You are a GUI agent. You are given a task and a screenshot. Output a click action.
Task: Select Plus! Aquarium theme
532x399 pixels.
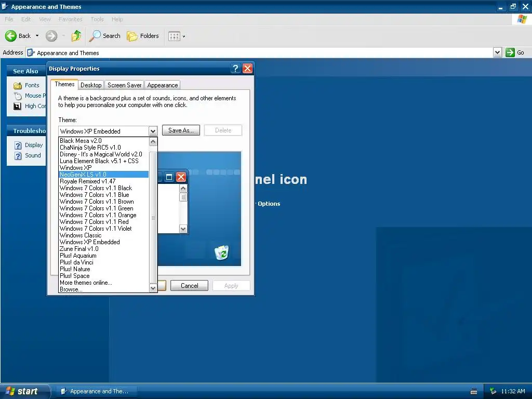point(104,256)
